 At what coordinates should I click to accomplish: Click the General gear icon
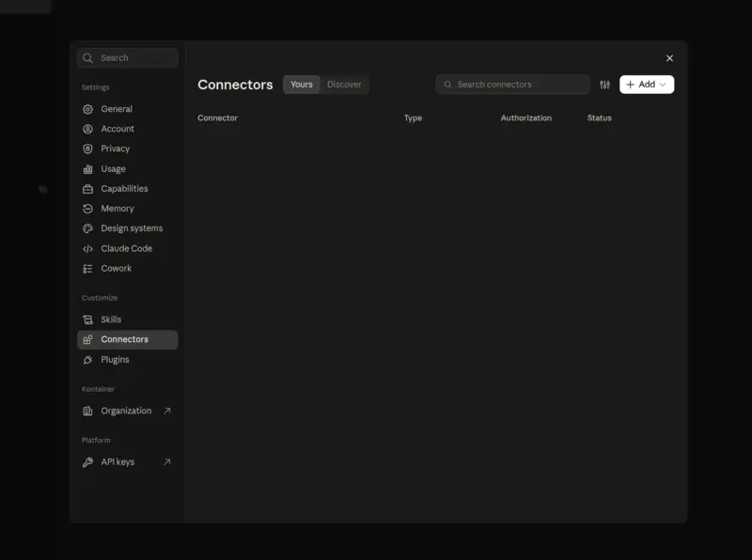coord(87,109)
